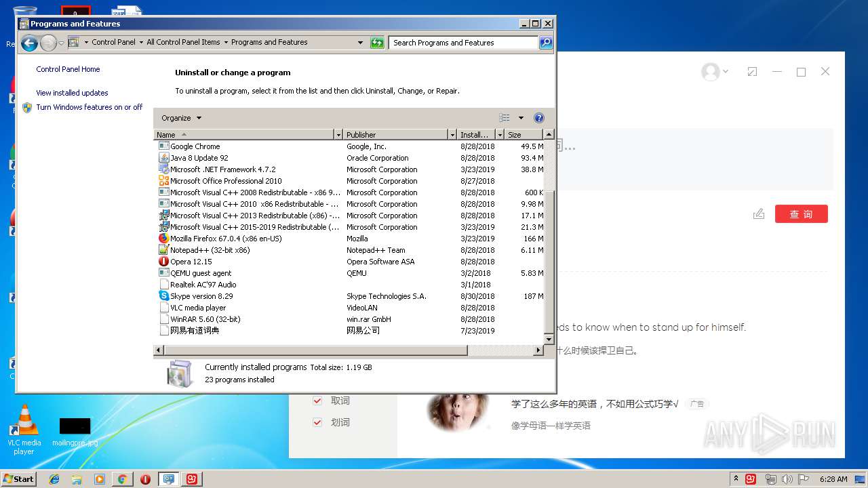Expand All Control Panel Items breadcrumb arrow
Viewport: 868px width, 488px height.
[226, 42]
